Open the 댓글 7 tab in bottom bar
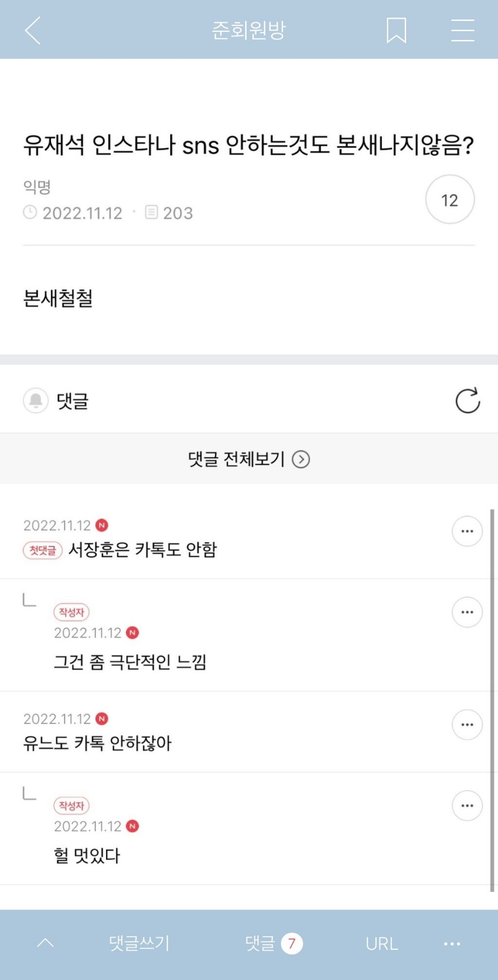 274,943
